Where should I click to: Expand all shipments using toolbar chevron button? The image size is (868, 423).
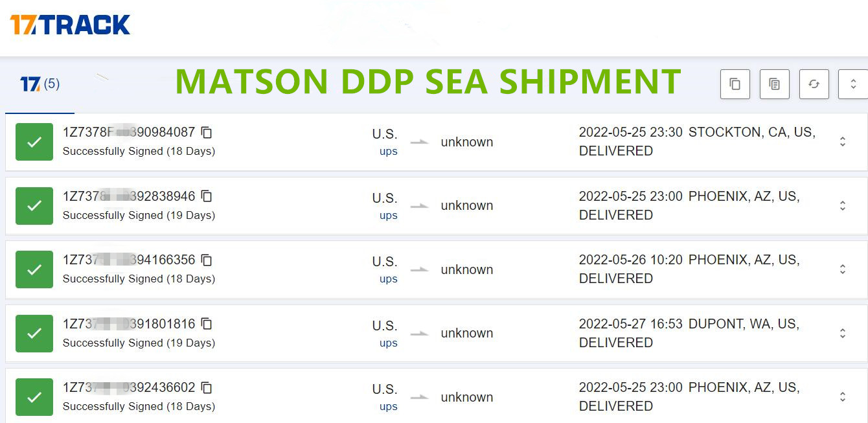tap(852, 84)
